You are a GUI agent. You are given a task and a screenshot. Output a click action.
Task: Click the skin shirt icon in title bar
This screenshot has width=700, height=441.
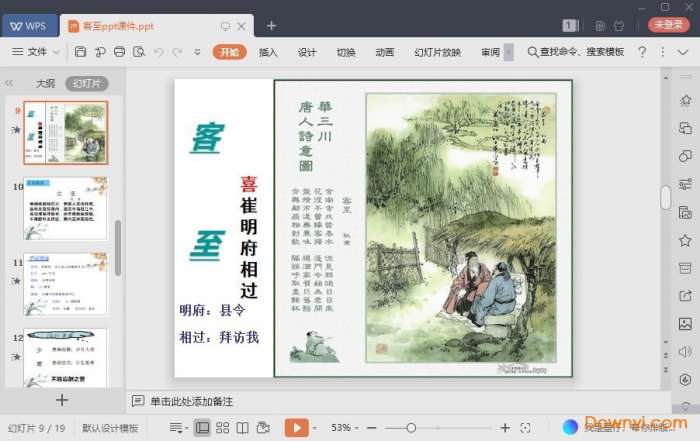point(619,26)
